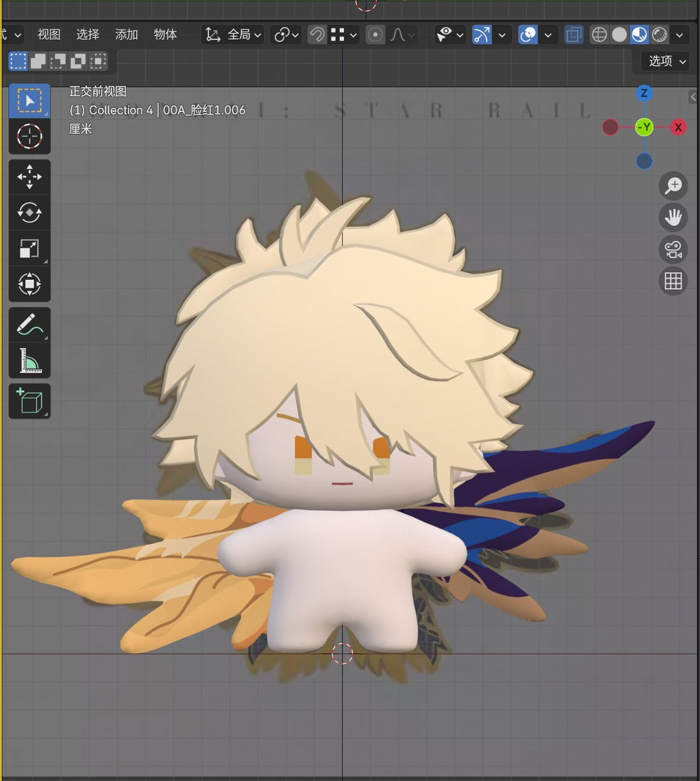This screenshot has width=700, height=781.
Task: Expand the gizmo options arrow
Action: (x=501, y=34)
